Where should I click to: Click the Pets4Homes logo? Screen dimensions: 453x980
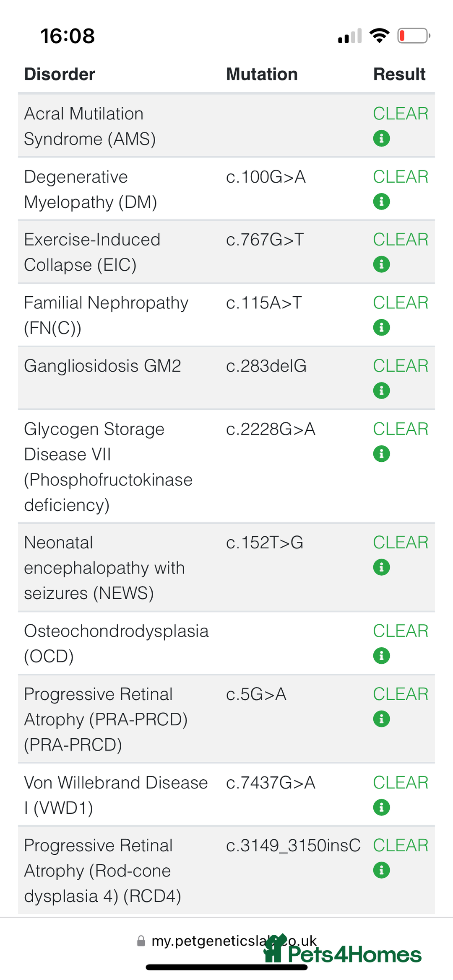(342, 951)
